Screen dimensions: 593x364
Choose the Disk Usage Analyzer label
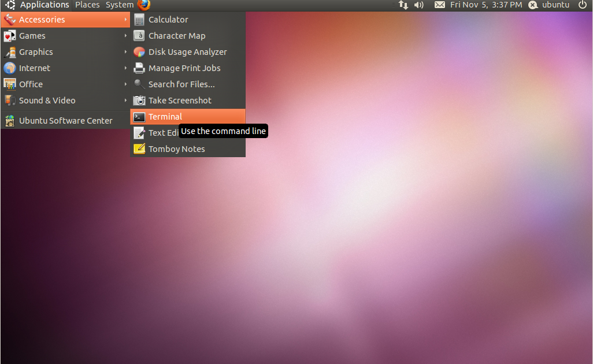click(188, 52)
